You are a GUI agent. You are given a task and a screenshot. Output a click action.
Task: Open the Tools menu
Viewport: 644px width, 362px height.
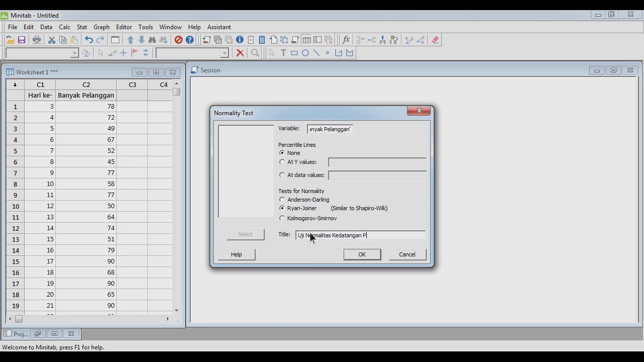click(x=145, y=27)
